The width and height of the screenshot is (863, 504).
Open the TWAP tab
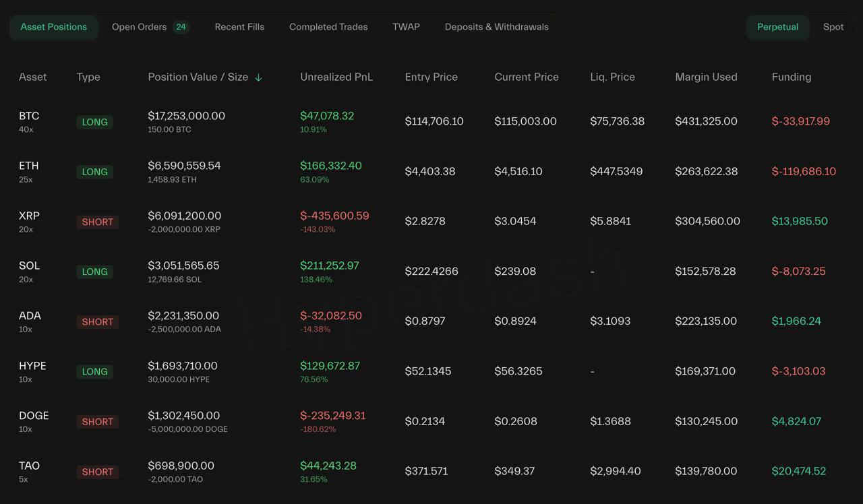[x=406, y=27]
